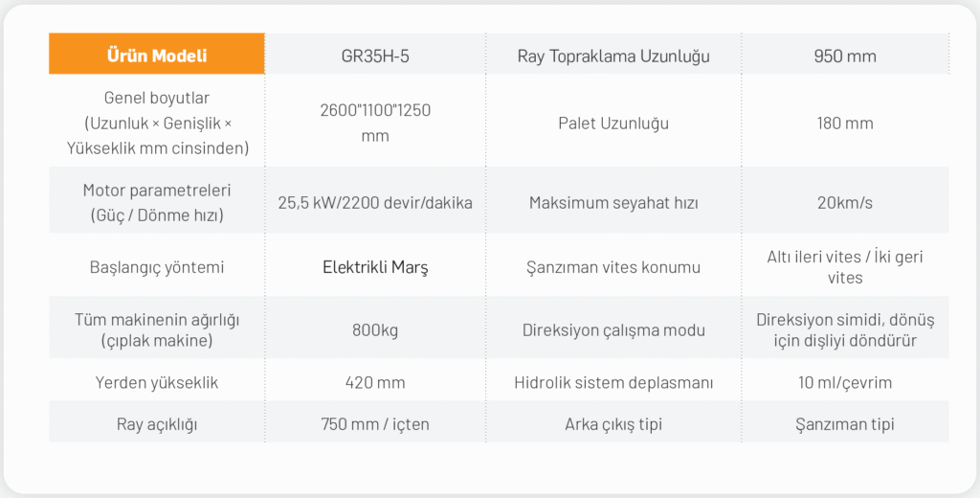Image resolution: width=980 pixels, height=498 pixels.
Task: Select the 180 mm value cell
Action: tap(845, 124)
